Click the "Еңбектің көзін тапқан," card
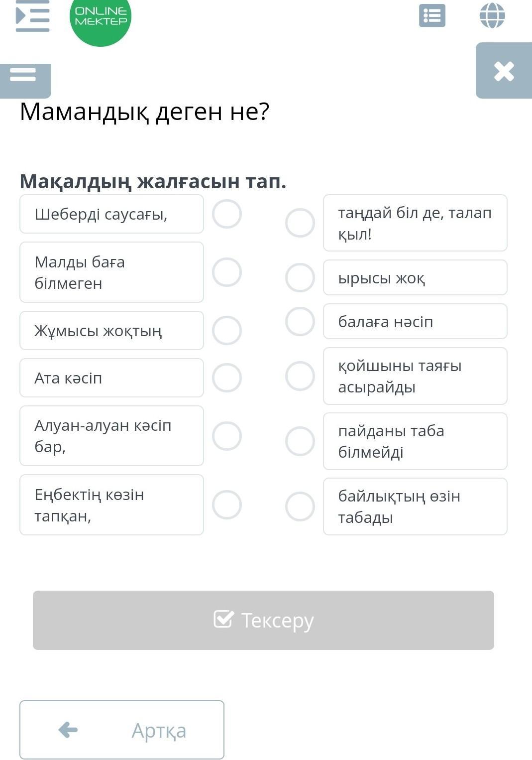The image size is (532, 760). tap(111, 505)
